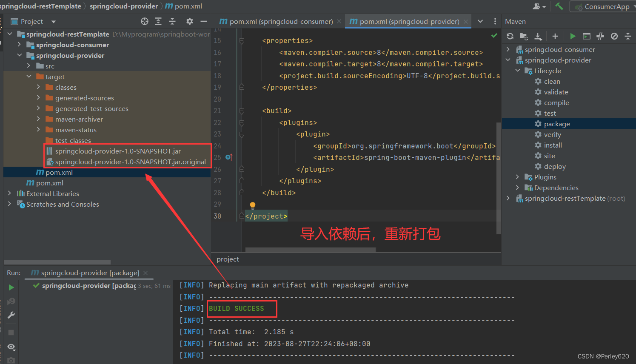The height and width of the screenshot is (364, 636).
Task: Select the compile lifecycle goal
Action: [556, 102]
